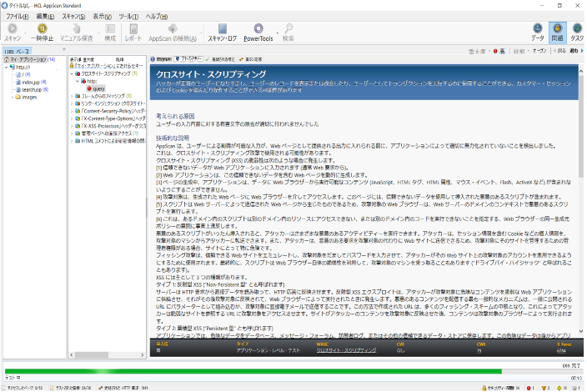Image resolution: width=587 pixels, height=392 pixels.
Task: Expand the images folder
Action: point(13,98)
